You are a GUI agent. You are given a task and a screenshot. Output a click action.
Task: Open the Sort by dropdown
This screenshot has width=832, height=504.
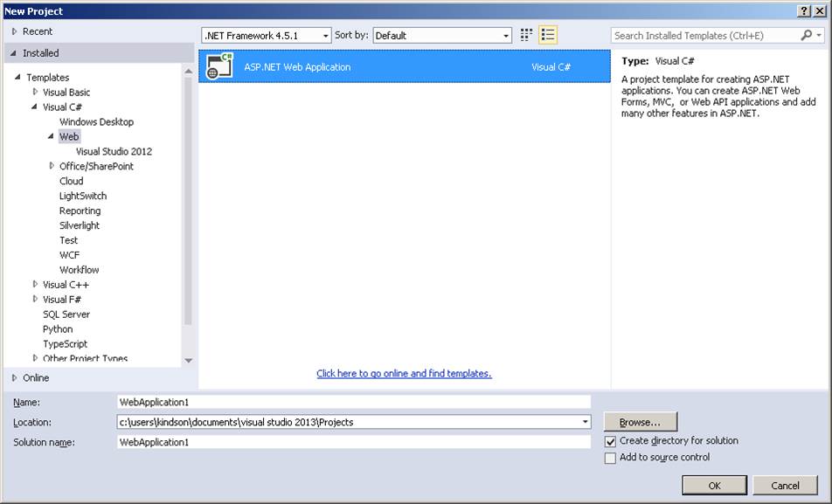coord(505,35)
